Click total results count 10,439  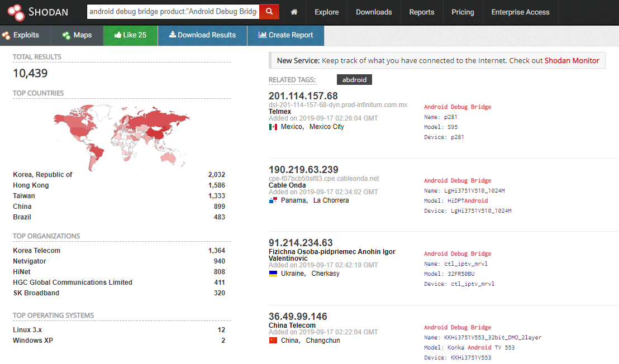coord(30,73)
